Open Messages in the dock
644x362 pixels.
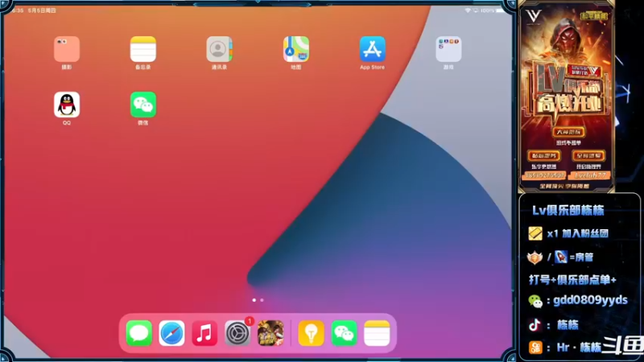[138, 333]
